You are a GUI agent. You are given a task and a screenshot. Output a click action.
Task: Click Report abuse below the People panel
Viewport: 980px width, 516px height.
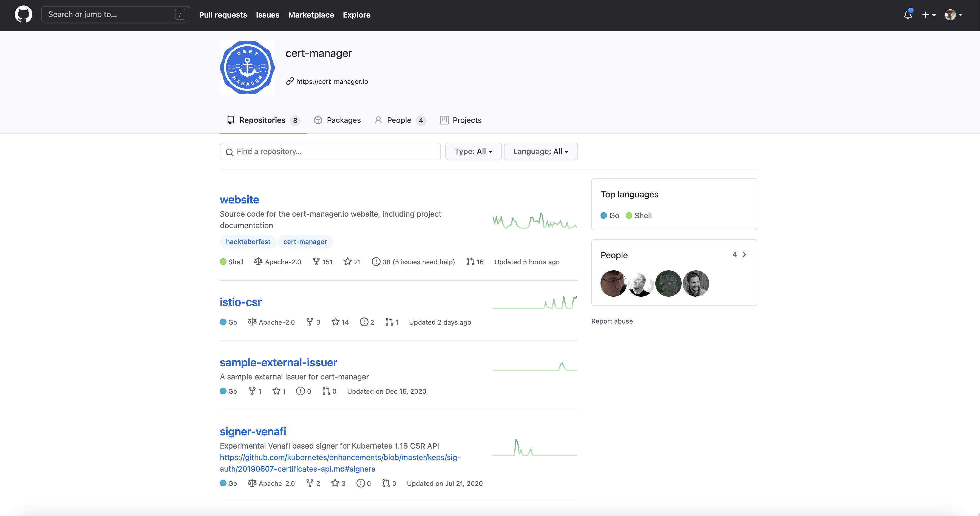point(612,321)
